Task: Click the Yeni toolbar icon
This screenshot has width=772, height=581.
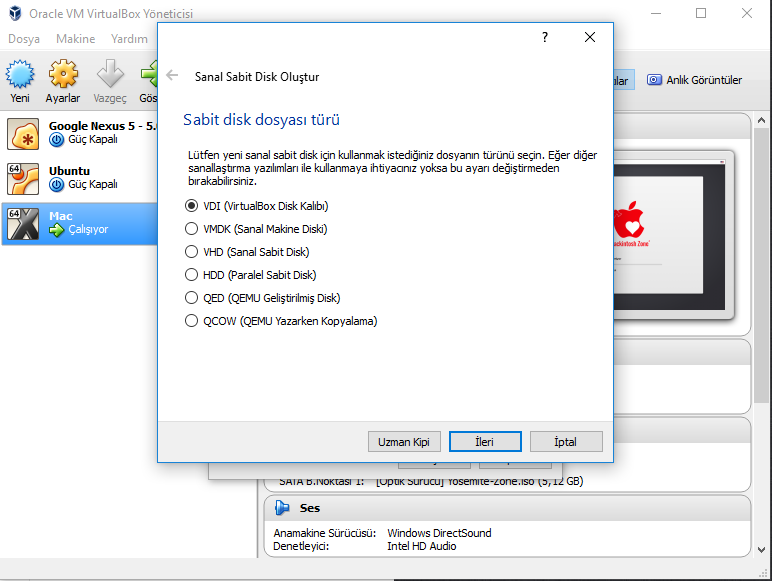Action: (x=20, y=74)
